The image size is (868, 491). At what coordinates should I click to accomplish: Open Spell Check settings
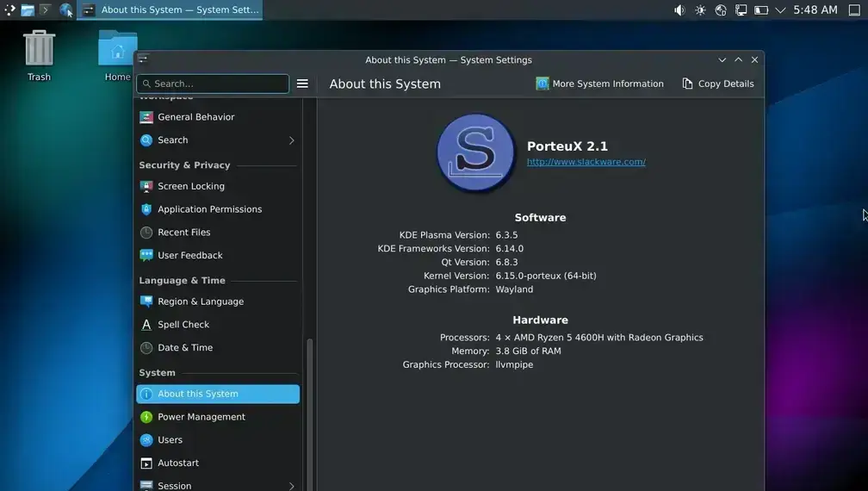[x=218, y=325]
